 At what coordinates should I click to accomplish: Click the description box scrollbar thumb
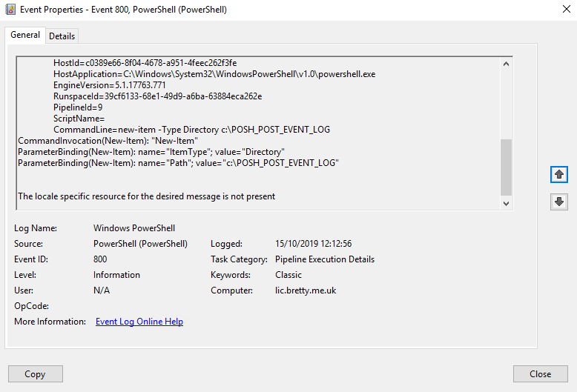[507, 166]
